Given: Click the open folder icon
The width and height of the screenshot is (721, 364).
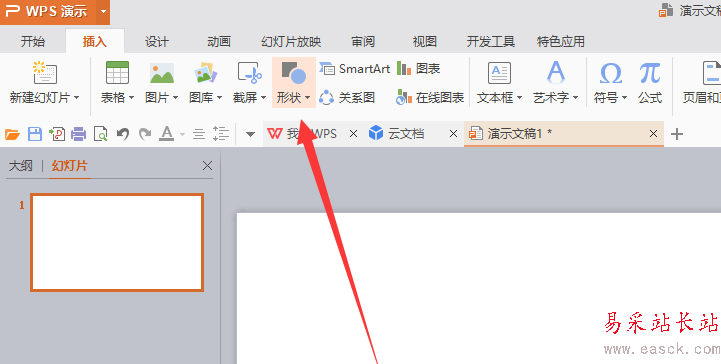Looking at the screenshot, I should [x=12, y=134].
